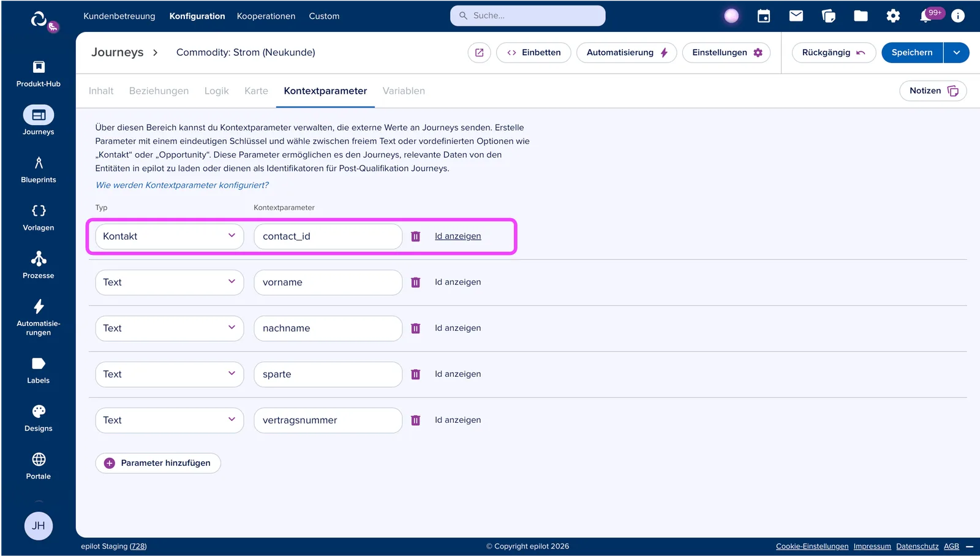Open Typ dropdown for nachname row
Image resolution: width=980 pixels, height=557 pixels.
[x=170, y=328]
